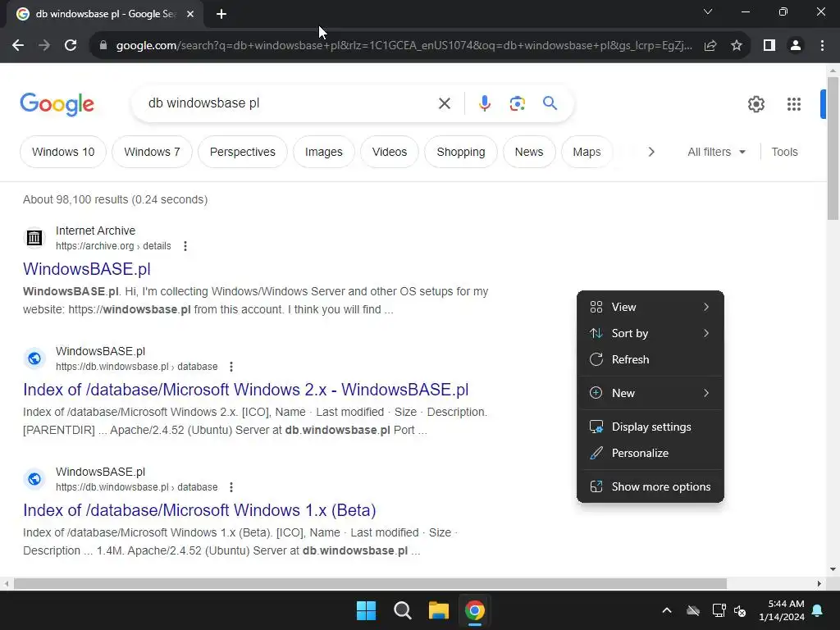Go back using browser back arrow
This screenshot has width=840, height=630.
(18, 46)
